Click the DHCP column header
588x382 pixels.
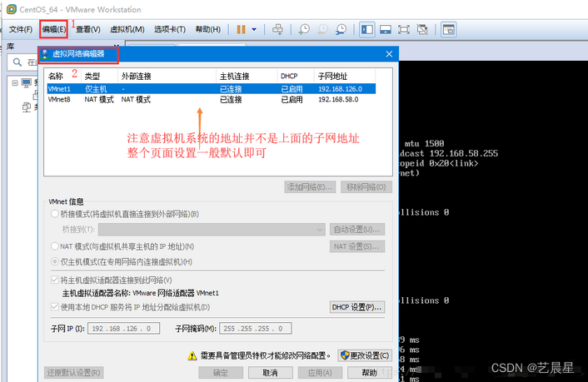(x=289, y=76)
